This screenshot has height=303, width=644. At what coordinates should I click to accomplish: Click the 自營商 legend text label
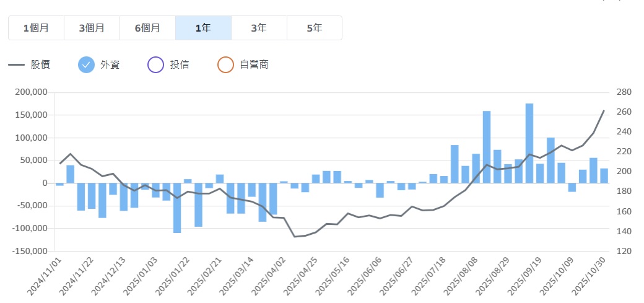click(x=254, y=64)
